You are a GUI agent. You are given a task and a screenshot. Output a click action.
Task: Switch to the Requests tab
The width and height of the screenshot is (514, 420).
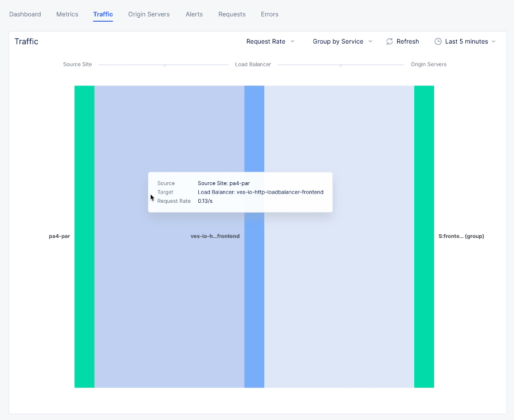[x=232, y=14]
